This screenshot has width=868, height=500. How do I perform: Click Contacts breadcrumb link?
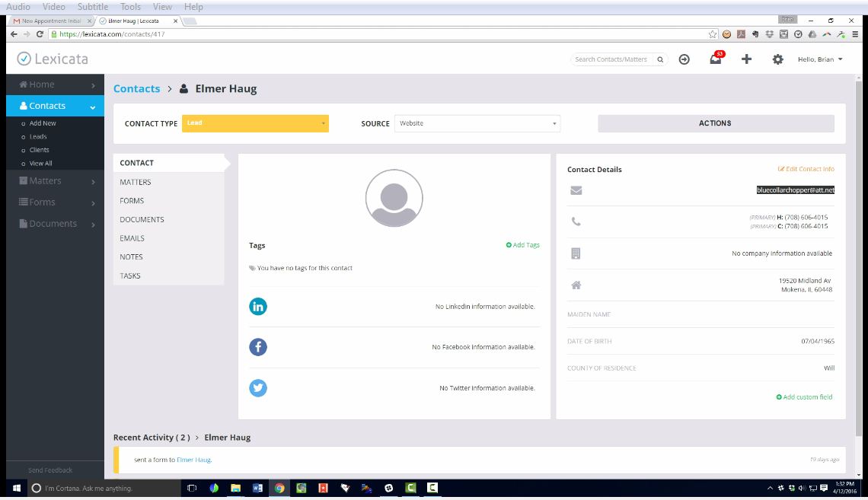(x=137, y=88)
